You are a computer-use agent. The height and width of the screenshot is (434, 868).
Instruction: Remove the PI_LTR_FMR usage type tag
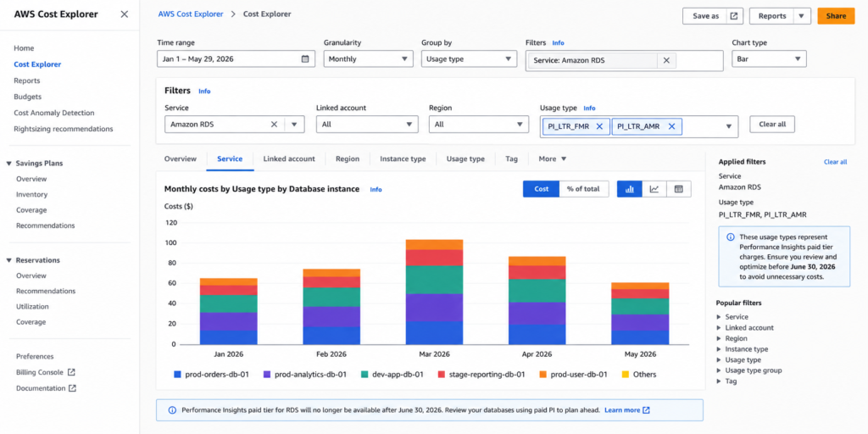[599, 126]
